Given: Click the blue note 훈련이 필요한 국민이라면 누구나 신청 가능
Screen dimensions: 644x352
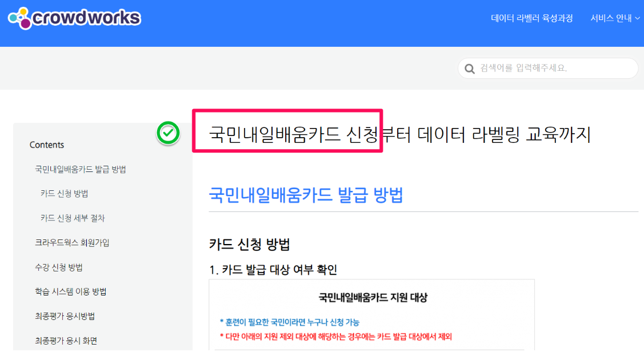Looking at the screenshot, I should pyautogui.click(x=290, y=322).
